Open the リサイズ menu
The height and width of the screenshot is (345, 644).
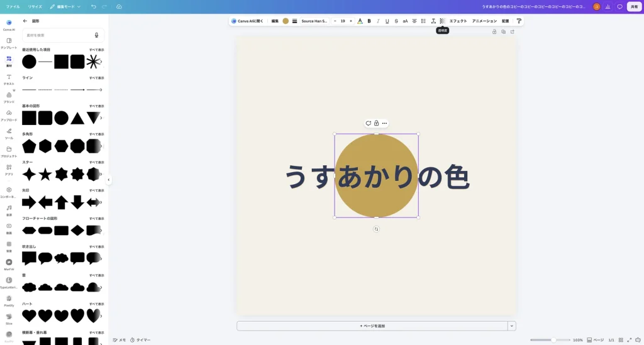click(x=35, y=6)
